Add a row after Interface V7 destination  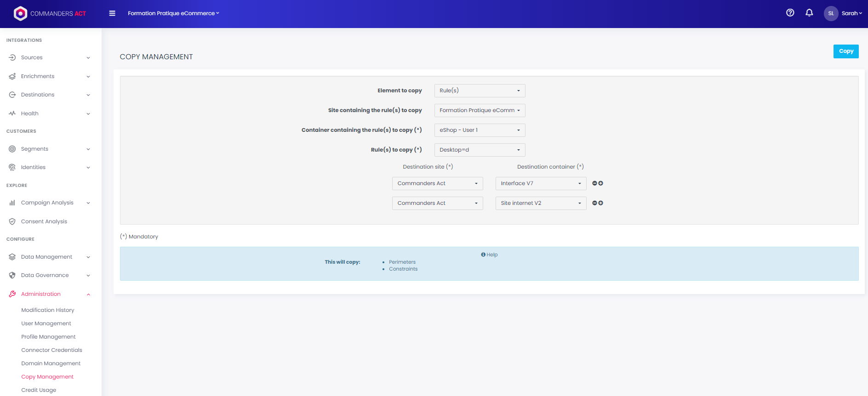coord(601,183)
